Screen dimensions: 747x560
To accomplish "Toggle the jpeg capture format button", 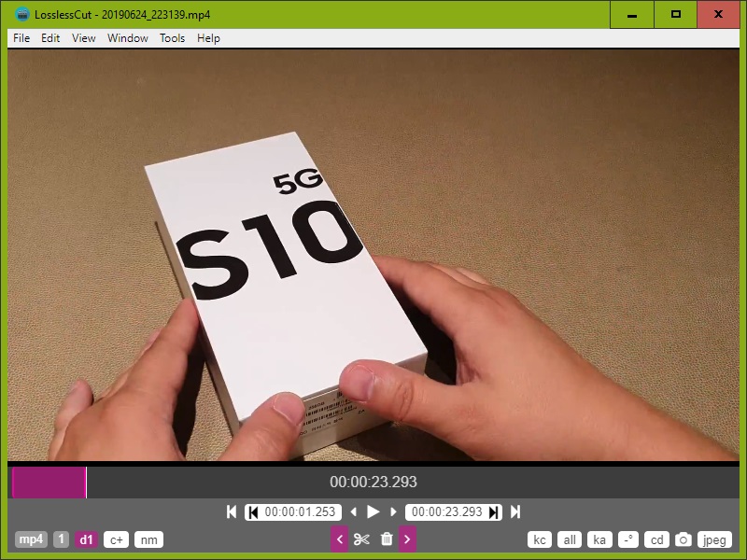I will coord(714,539).
